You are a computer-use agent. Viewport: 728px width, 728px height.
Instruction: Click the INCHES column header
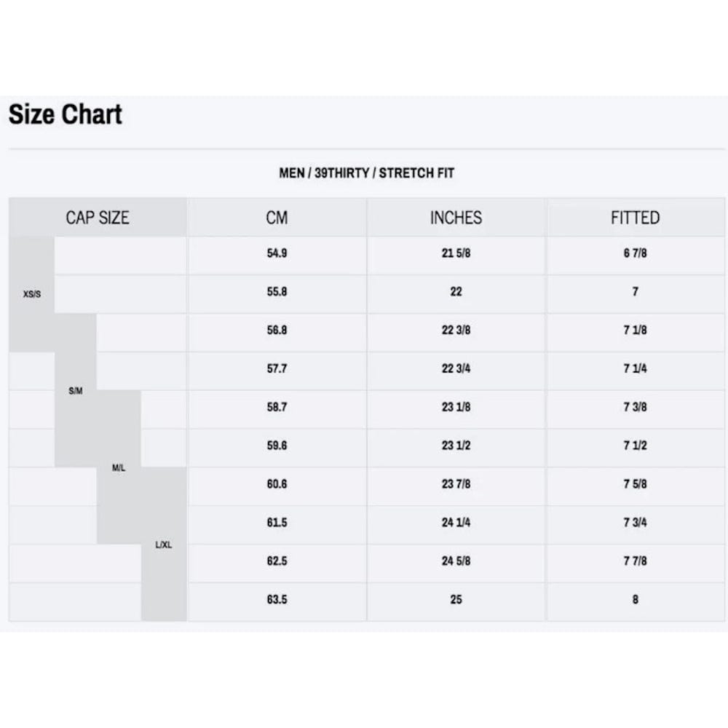(456, 218)
